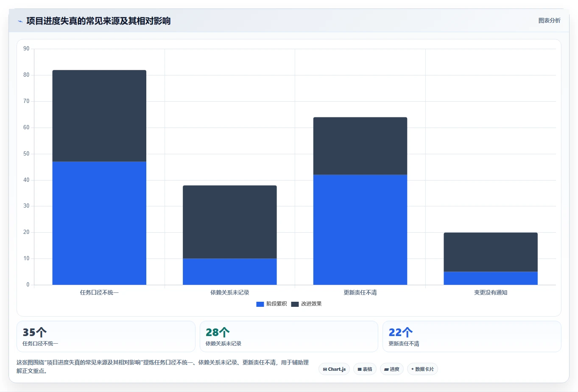Click the x-axis label 任务口径不统一
The width and height of the screenshot is (578, 392).
(x=99, y=292)
